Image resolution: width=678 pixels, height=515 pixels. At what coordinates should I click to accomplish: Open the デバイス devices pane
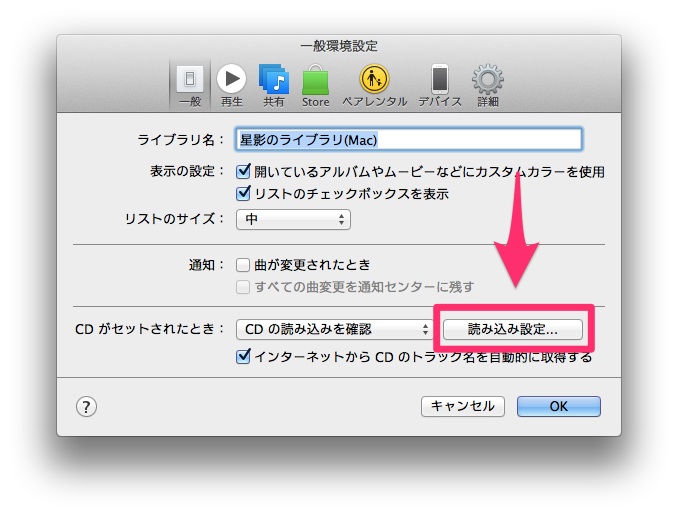440,85
